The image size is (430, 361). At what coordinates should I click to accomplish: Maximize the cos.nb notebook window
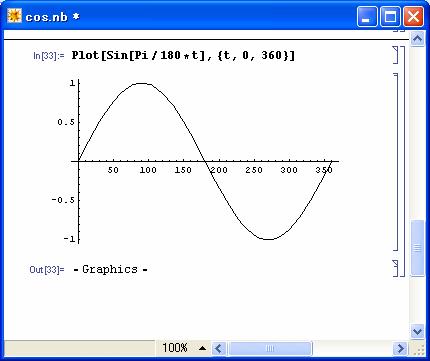390,16
